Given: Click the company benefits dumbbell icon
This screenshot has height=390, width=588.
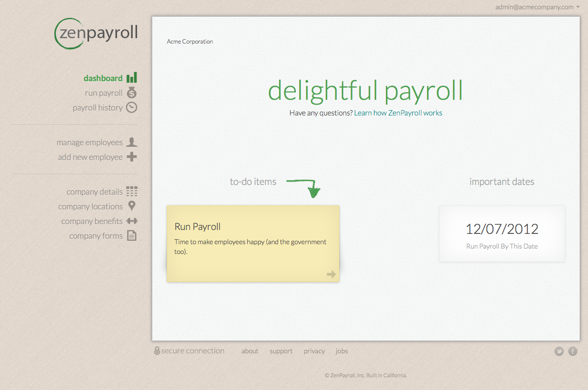Looking at the screenshot, I should click(132, 221).
